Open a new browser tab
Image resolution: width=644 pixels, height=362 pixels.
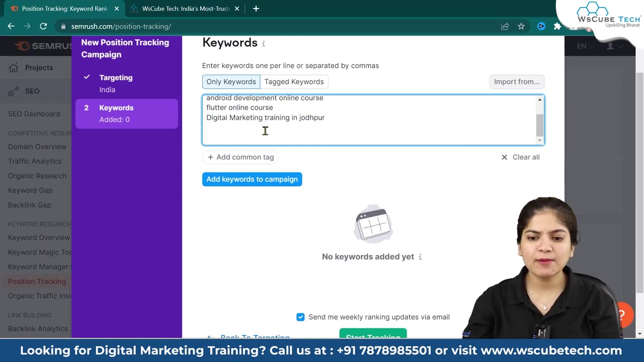click(256, 9)
